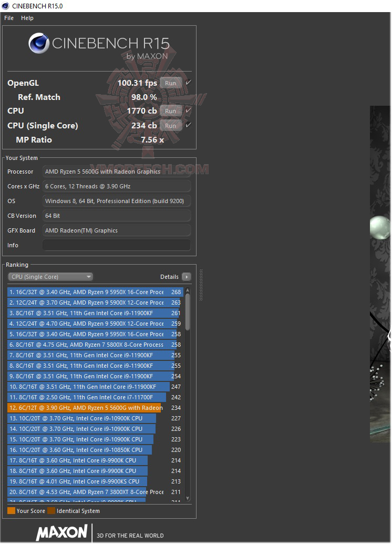Click the Run button for OpenGL test

coord(171,83)
